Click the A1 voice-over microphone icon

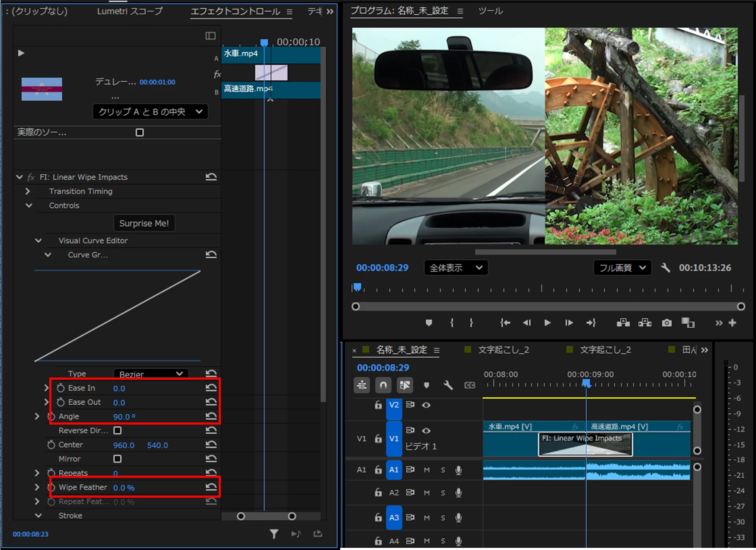(459, 470)
